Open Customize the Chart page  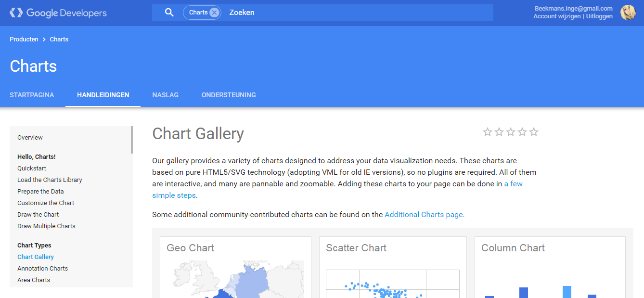[46, 203]
